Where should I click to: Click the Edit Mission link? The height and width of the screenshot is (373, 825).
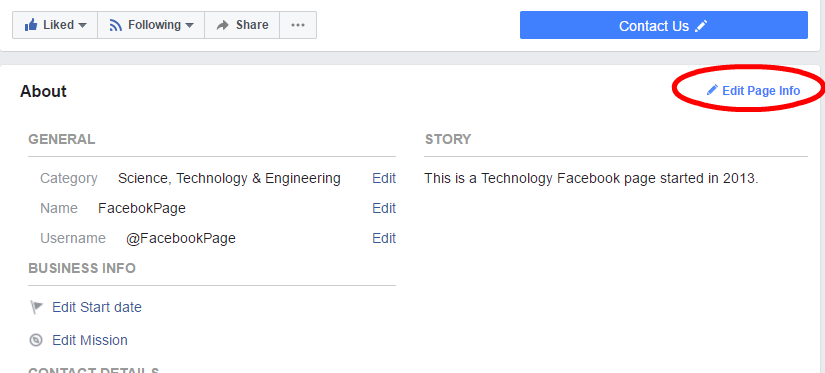[x=90, y=340]
